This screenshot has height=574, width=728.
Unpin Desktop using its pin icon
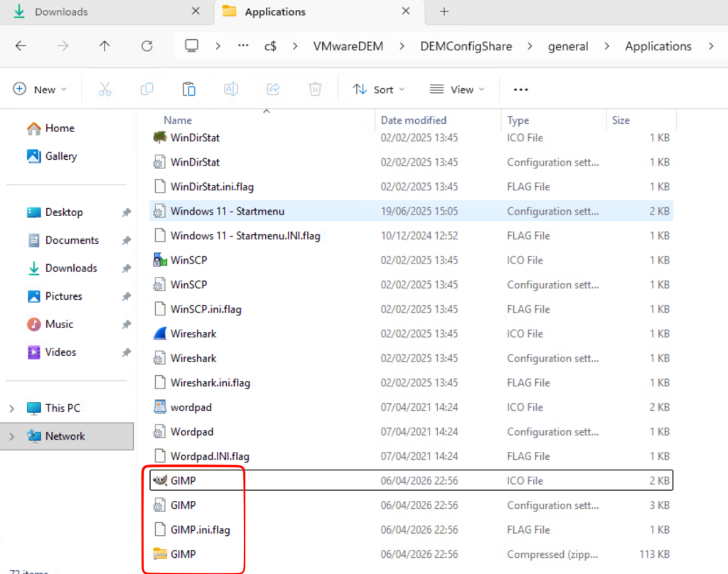coord(127,212)
